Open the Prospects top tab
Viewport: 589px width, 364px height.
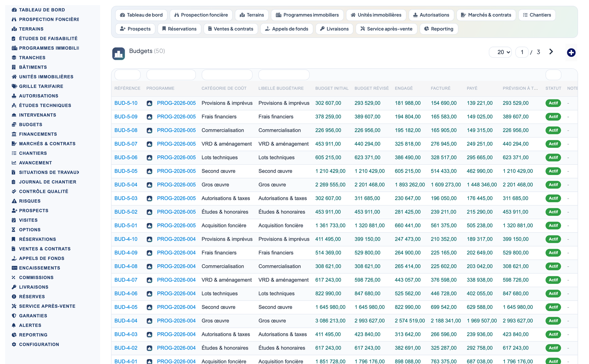(x=135, y=29)
